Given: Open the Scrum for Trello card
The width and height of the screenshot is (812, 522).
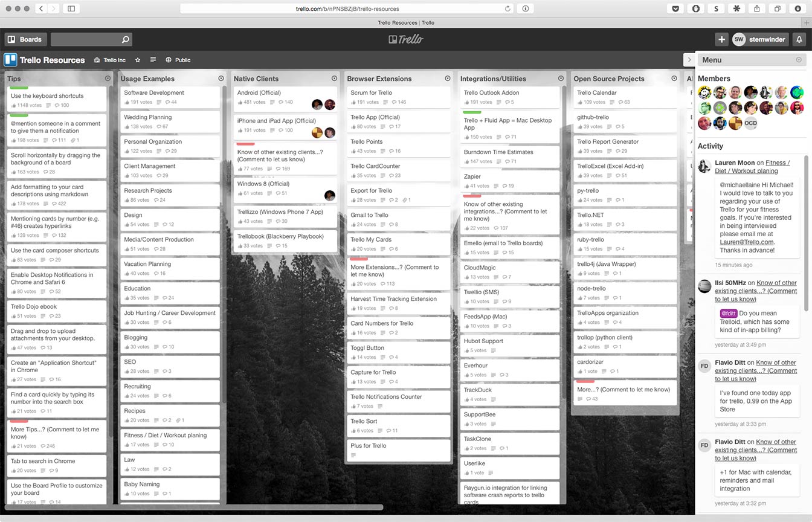Looking at the screenshot, I should click(399, 97).
